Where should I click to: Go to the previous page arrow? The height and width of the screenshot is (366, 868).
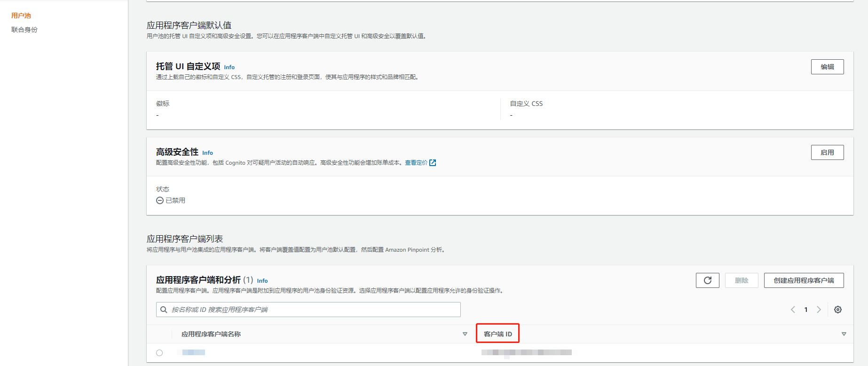point(793,310)
